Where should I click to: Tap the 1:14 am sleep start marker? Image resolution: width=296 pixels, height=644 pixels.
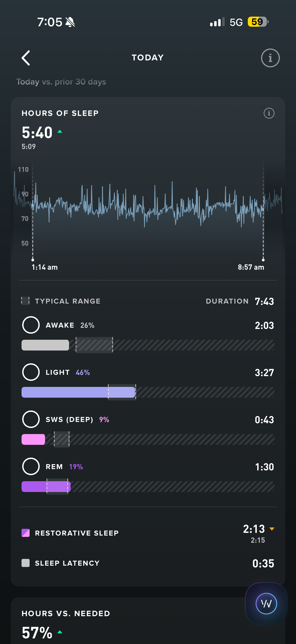(x=33, y=260)
